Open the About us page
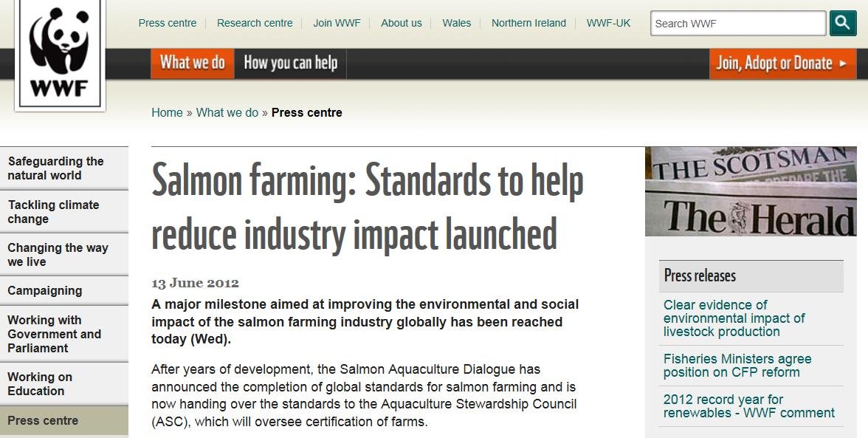Viewport: 868px width, 438px height. click(x=402, y=23)
